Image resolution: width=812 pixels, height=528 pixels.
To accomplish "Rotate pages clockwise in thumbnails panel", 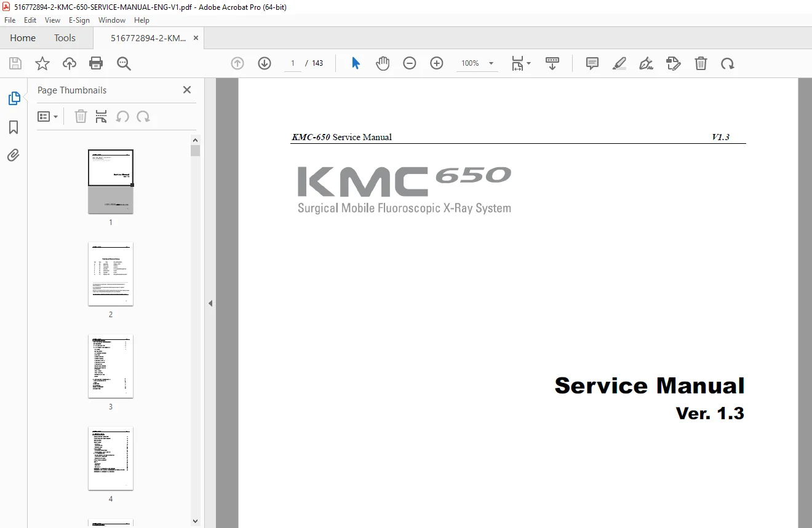I will 143,117.
